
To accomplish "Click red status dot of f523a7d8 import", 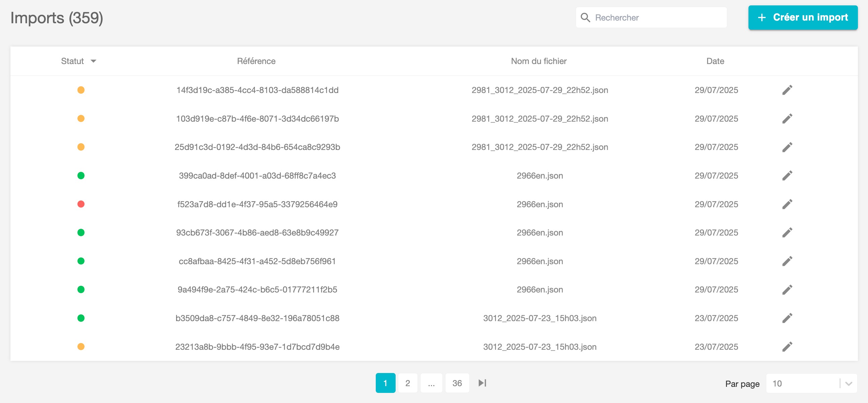I will [x=81, y=205].
